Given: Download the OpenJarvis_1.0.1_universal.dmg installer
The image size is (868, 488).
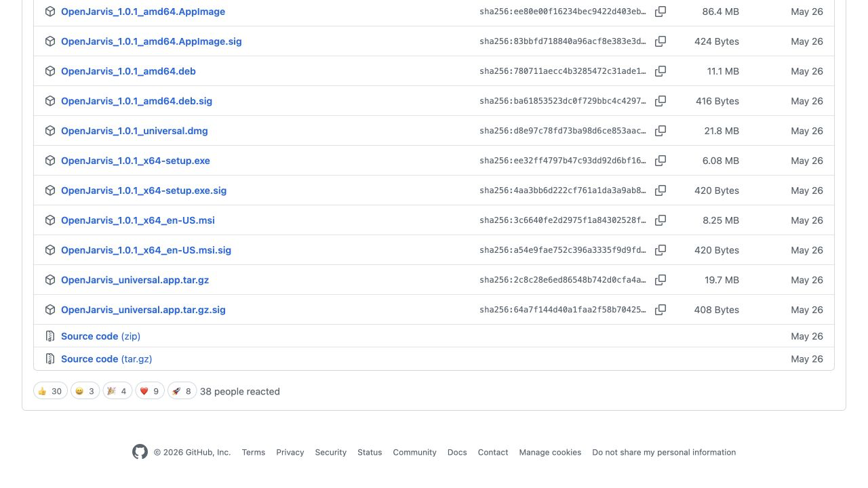Looking at the screenshot, I should coord(134,131).
